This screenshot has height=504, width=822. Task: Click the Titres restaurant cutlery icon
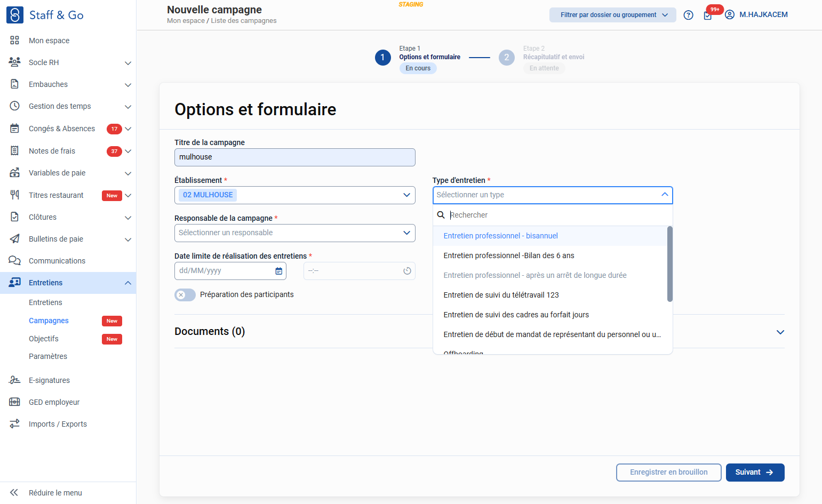[15, 195]
